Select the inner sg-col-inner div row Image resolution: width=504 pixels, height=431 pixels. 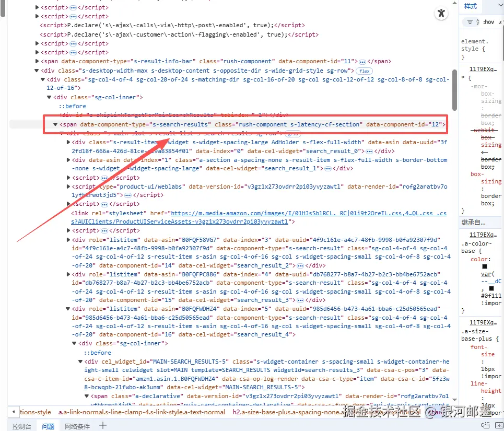click(x=123, y=344)
